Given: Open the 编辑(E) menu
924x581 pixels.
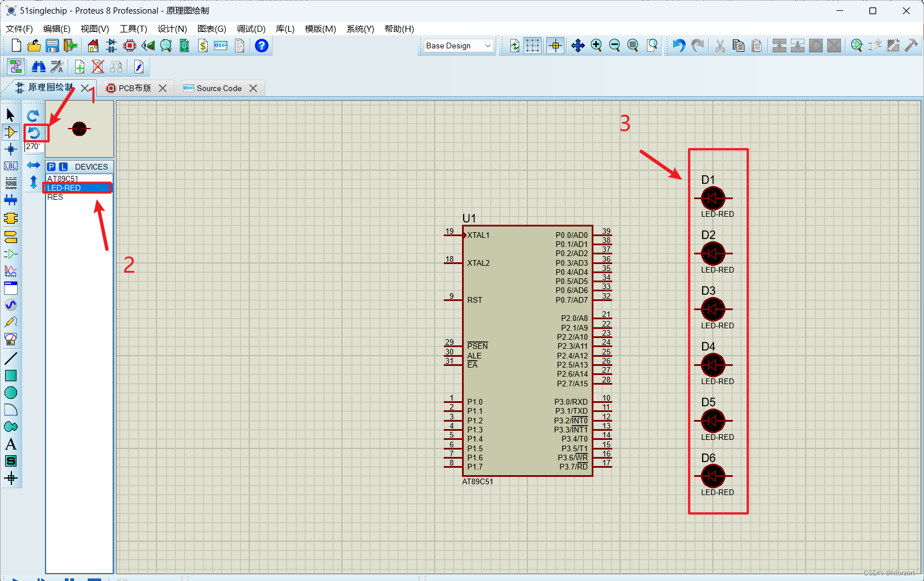Looking at the screenshot, I should (57, 28).
